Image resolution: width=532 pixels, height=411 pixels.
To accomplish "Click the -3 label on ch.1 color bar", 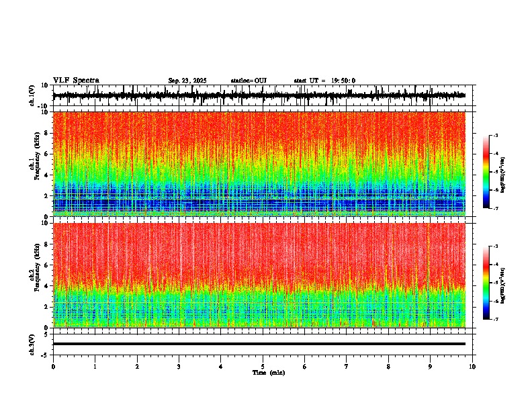I will pos(495,135).
